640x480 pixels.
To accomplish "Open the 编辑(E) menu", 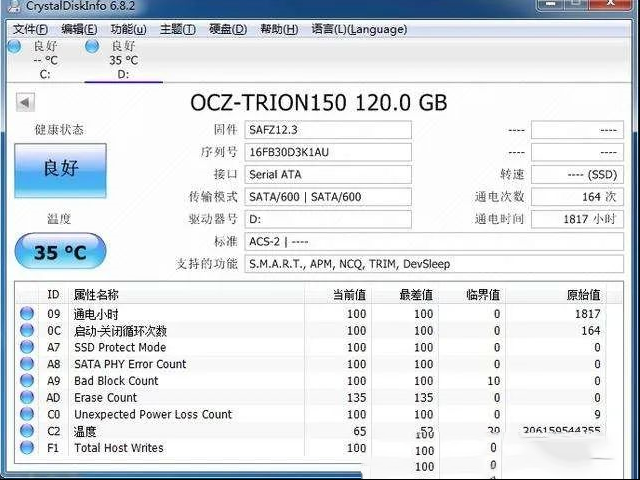I will [79, 29].
